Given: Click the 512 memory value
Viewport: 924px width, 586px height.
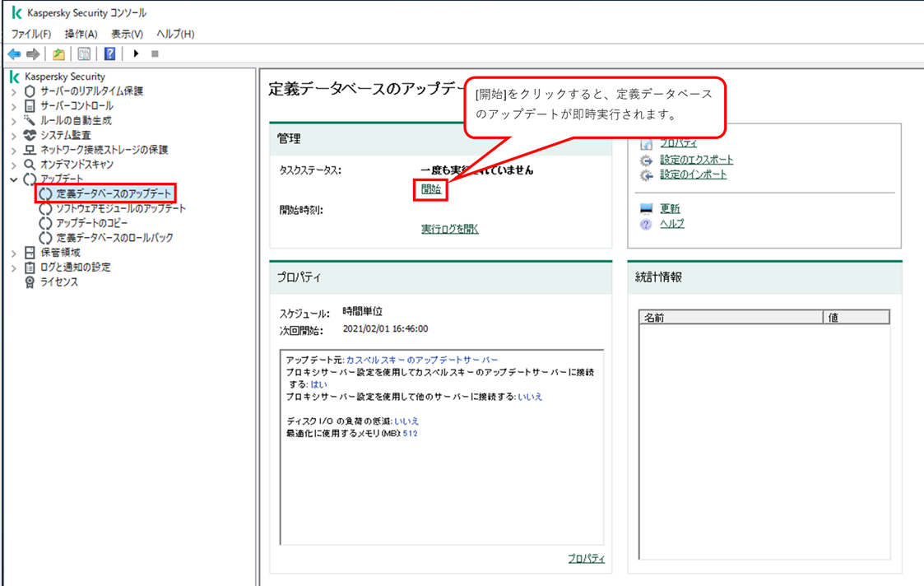Looking at the screenshot, I should point(410,433).
